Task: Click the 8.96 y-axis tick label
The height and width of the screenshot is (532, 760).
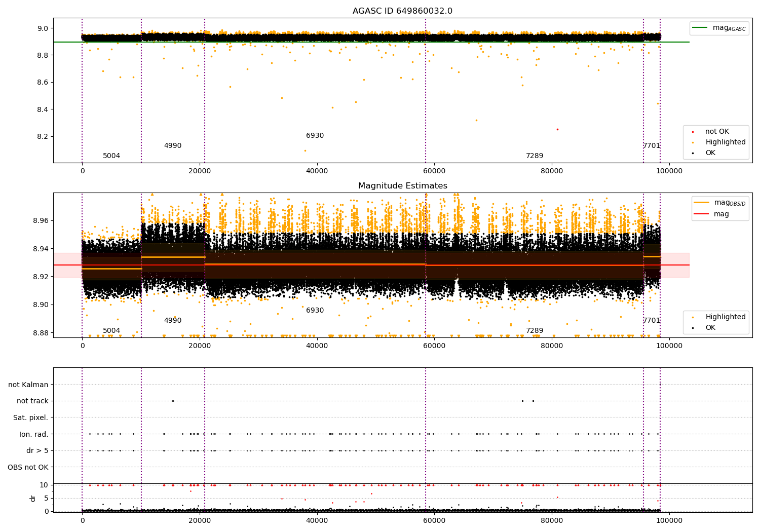Action: 41,221
